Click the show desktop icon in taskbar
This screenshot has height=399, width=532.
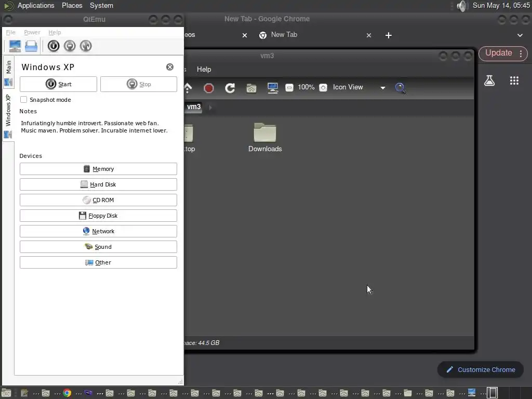pyautogui.click(x=6, y=393)
